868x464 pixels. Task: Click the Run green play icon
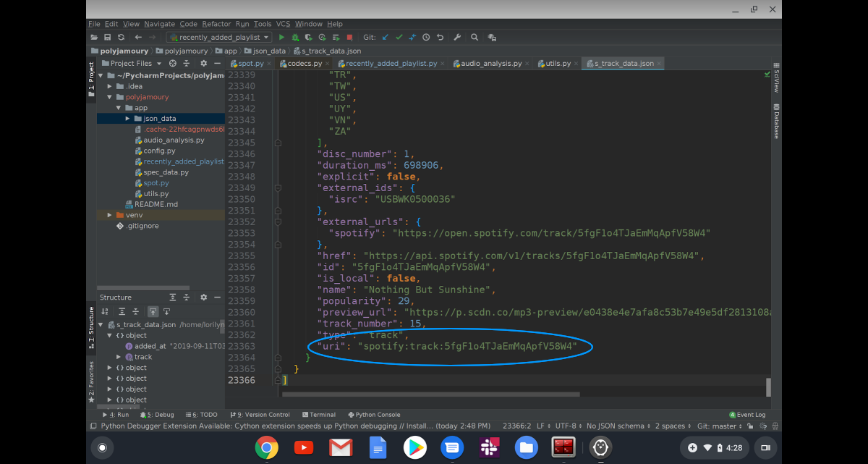[x=282, y=37]
